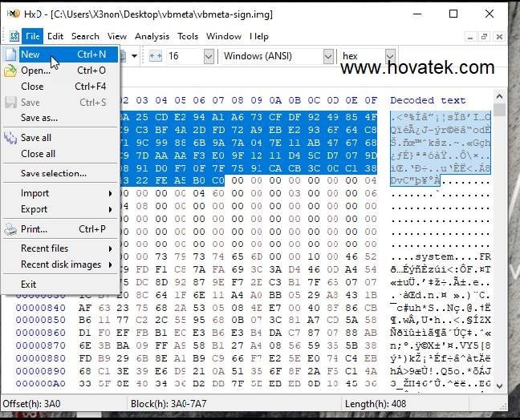Click the Block(h): 3A0-7A7 status entry
Screen dimensions: 520x420
point(169,404)
